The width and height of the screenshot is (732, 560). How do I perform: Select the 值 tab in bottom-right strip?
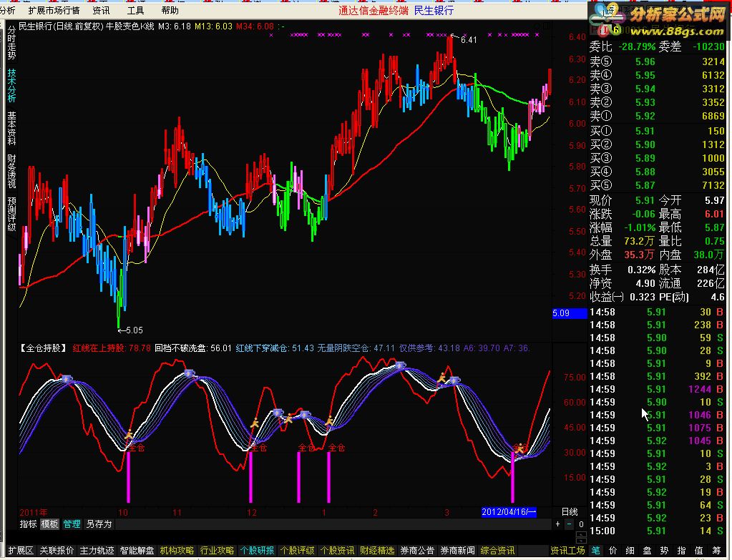tap(699, 551)
